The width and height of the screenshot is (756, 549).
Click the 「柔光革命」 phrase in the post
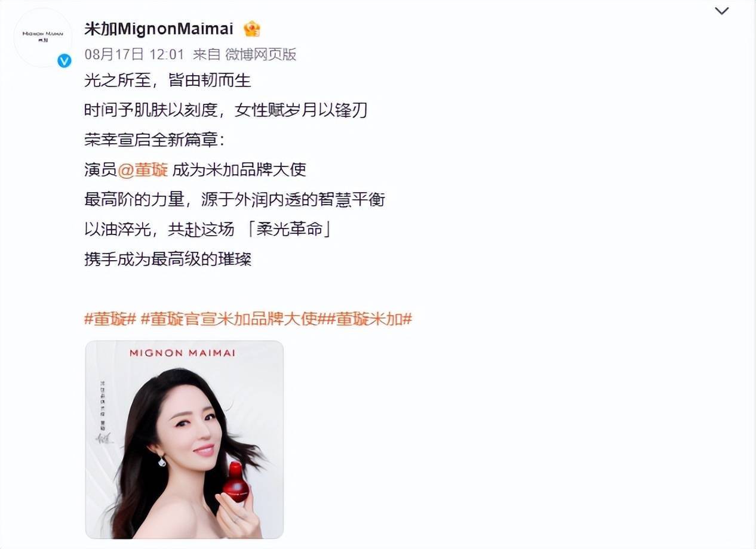coord(289,229)
